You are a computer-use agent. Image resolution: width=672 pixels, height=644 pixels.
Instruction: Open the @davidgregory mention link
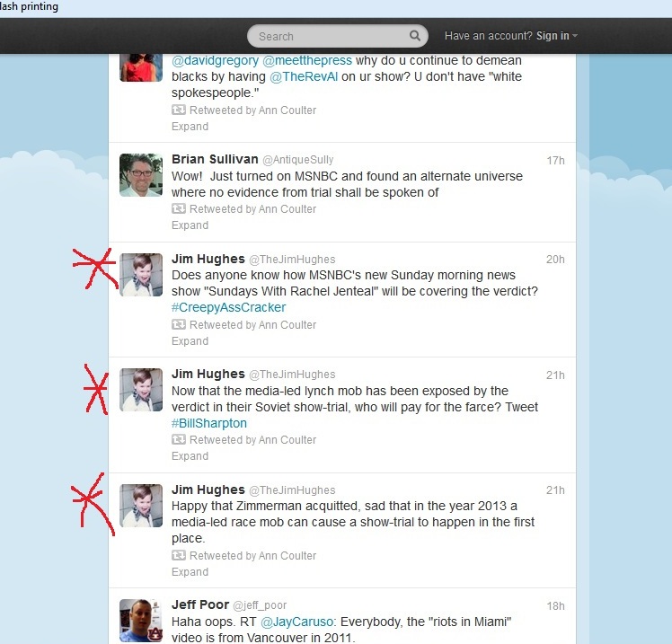click(215, 60)
